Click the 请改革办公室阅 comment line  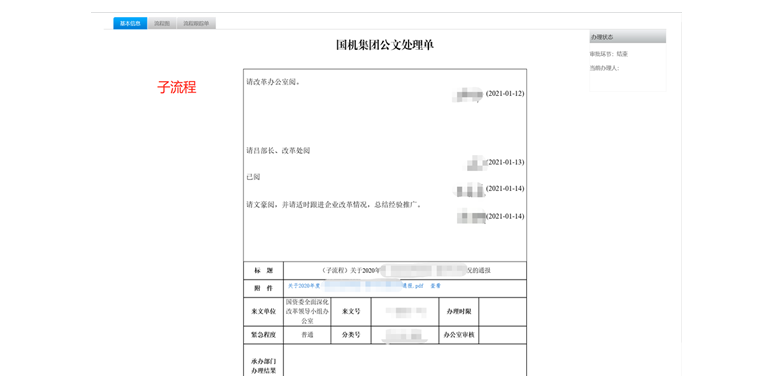coord(273,82)
